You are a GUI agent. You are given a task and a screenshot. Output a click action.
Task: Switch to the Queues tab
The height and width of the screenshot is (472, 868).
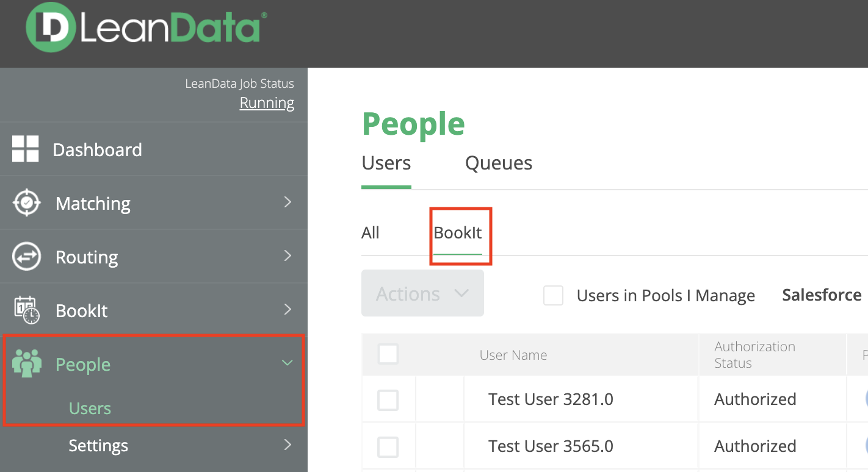[x=499, y=163]
